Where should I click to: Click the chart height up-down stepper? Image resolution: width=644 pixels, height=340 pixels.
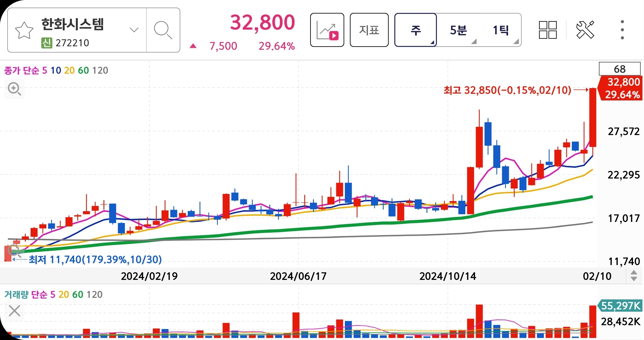point(634,276)
